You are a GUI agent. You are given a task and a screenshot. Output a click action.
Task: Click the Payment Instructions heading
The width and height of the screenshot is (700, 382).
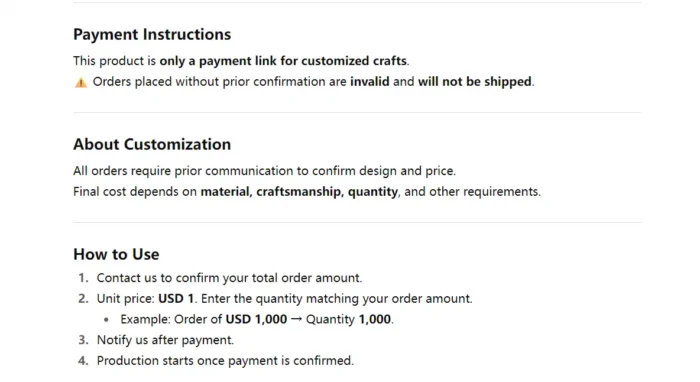pyautogui.click(x=152, y=34)
